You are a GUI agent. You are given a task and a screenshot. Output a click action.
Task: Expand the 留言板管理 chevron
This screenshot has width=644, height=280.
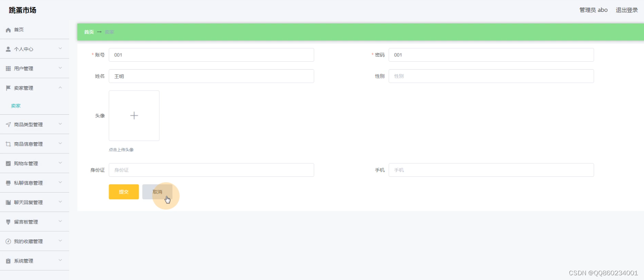click(60, 221)
